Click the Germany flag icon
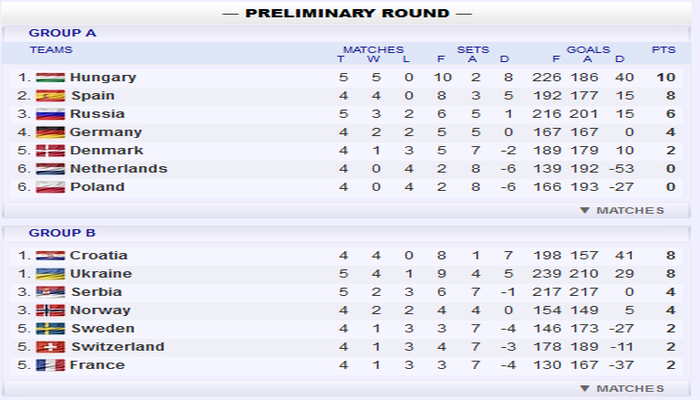This screenshot has height=400, width=700. (x=50, y=132)
